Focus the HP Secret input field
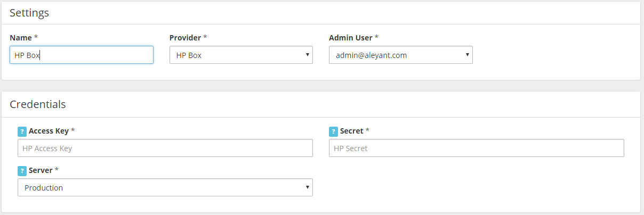This screenshot has height=215, width=644. (x=477, y=148)
